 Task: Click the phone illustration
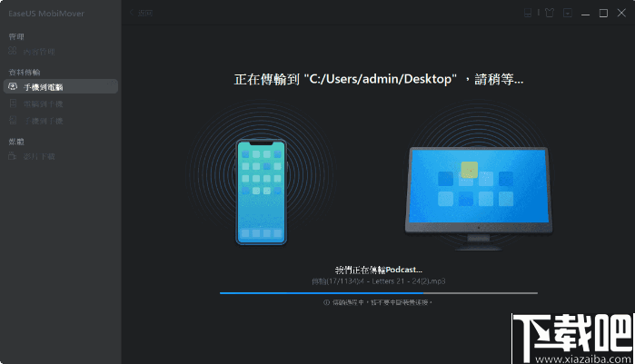point(262,192)
